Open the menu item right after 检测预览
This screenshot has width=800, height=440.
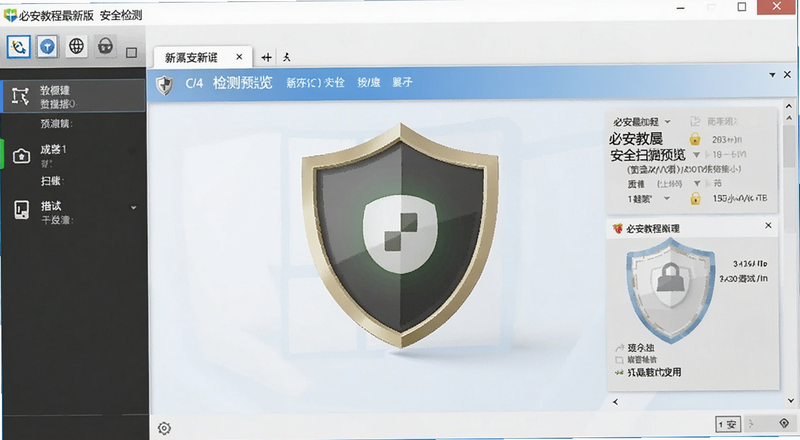[315, 83]
